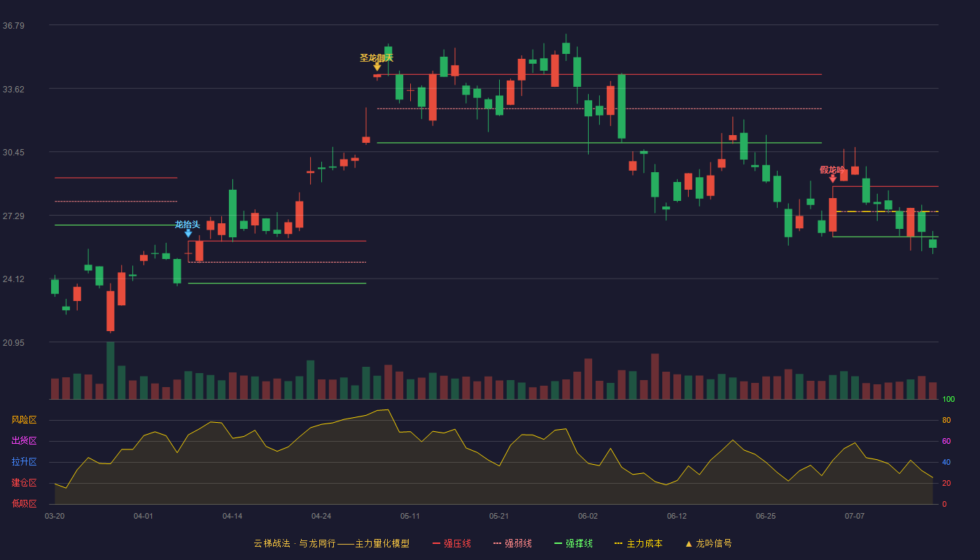
Task: Click the 05-21 date label
Action: point(499,516)
